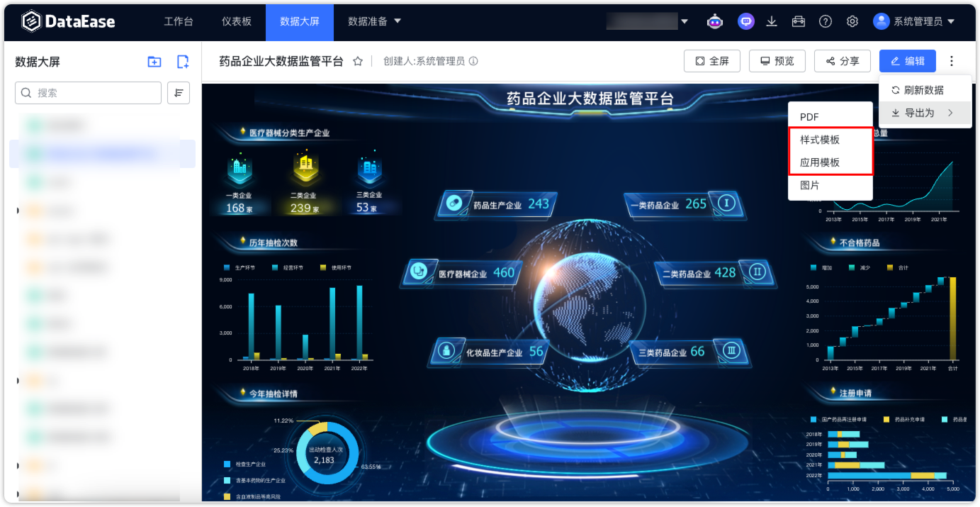Toggle the 增加 legend in 不合格药品 chart
Image resolution: width=980 pixels, height=507 pixels.
point(822,267)
